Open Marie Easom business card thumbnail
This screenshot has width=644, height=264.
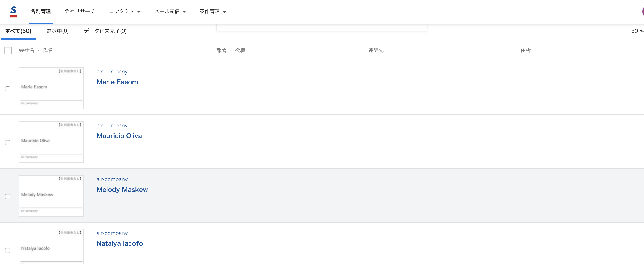pos(51,88)
